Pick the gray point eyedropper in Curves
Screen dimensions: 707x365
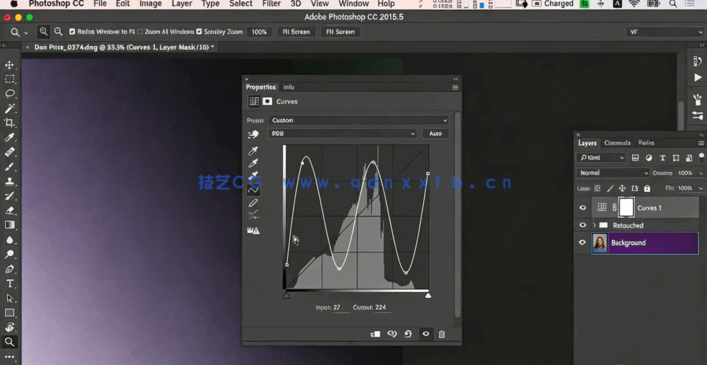pos(253,163)
